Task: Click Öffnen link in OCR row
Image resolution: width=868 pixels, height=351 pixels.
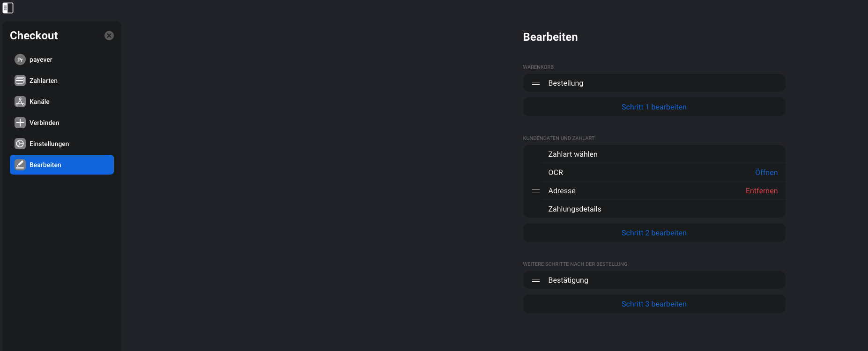Action: pos(766,173)
